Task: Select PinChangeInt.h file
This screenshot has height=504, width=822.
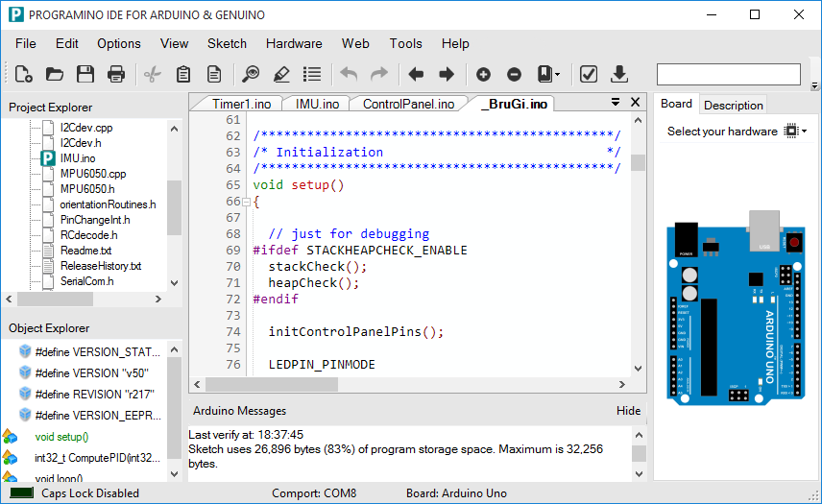Action: [95, 220]
